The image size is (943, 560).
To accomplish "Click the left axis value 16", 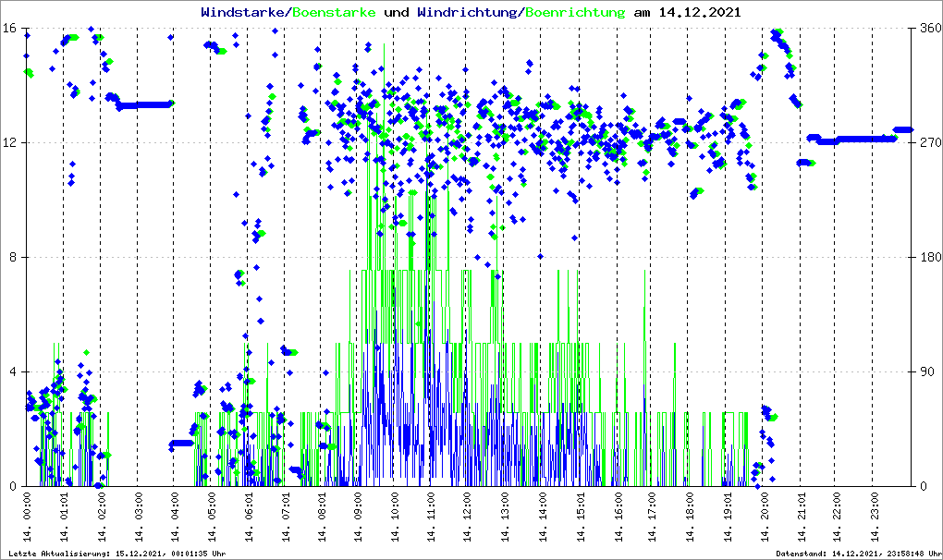I will tap(9, 28).
